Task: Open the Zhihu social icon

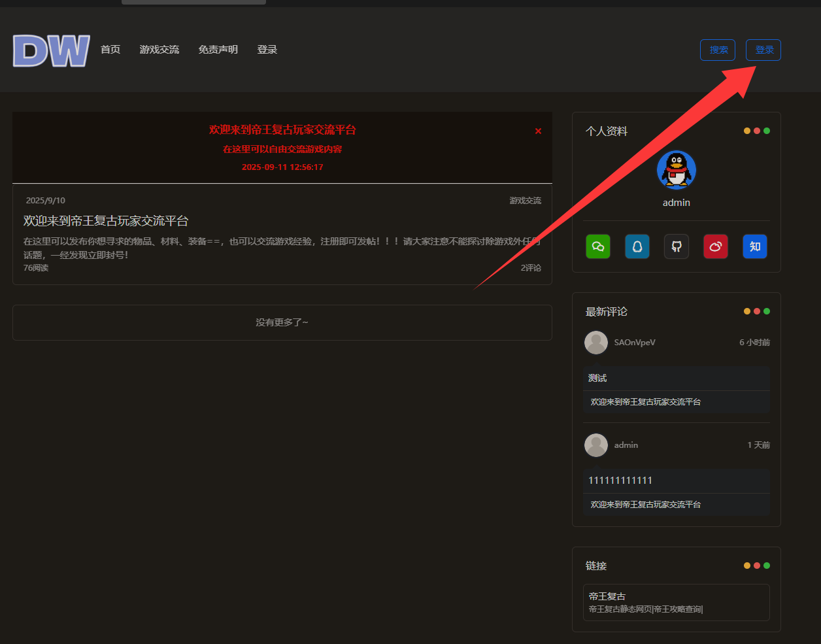Action: [x=755, y=246]
